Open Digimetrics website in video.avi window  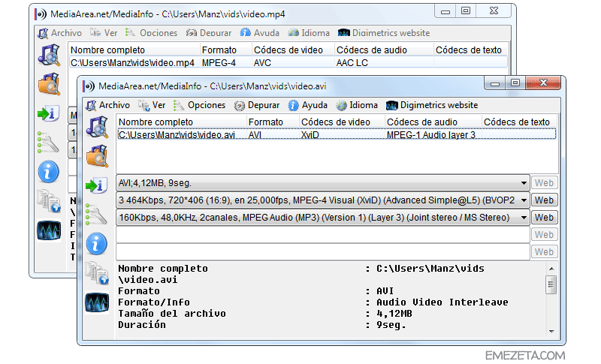coord(432,105)
